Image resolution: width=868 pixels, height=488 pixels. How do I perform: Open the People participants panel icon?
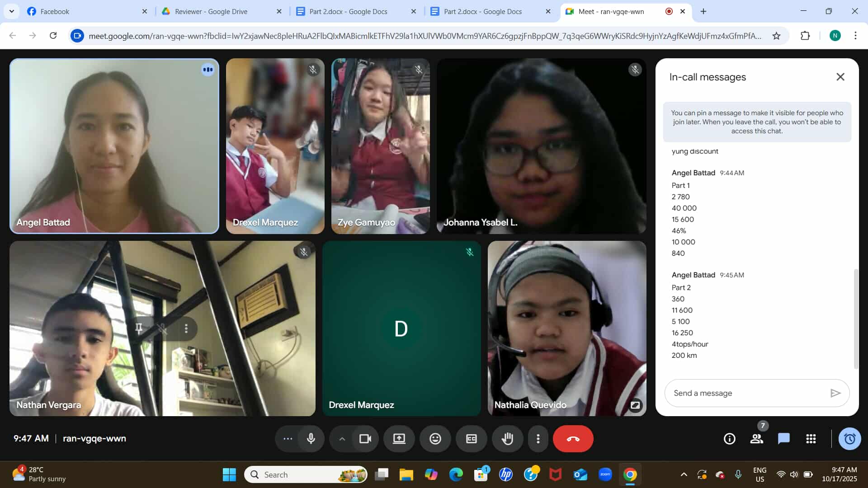coord(756,439)
